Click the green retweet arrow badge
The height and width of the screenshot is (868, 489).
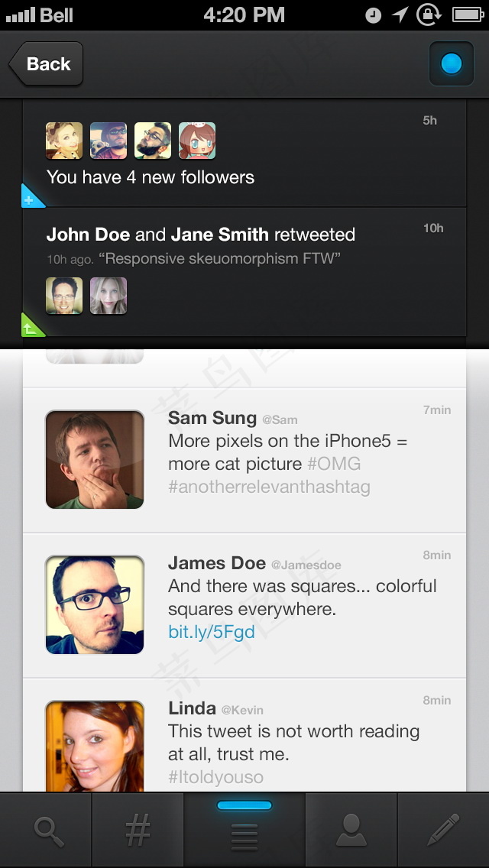pyautogui.click(x=31, y=326)
